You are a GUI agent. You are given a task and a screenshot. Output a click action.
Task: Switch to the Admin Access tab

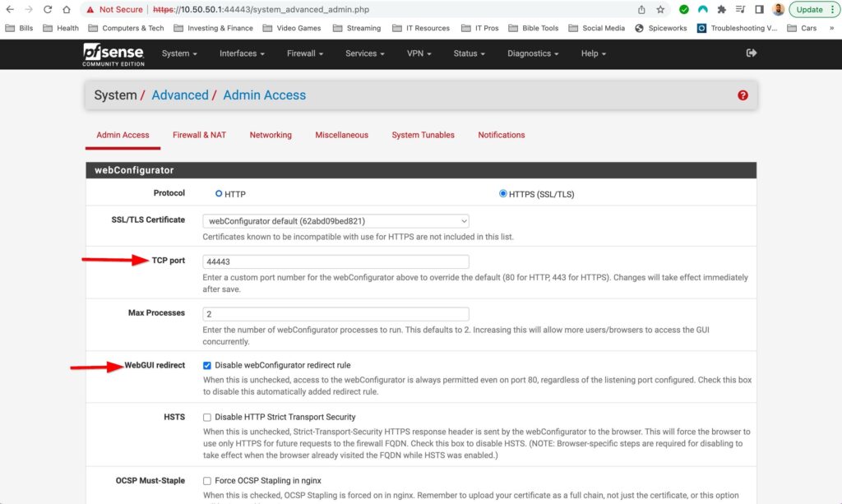pyautogui.click(x=123, y=136)
